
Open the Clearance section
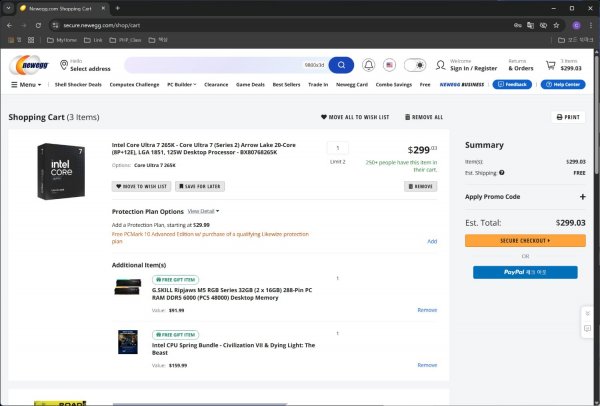pos(216,85)
